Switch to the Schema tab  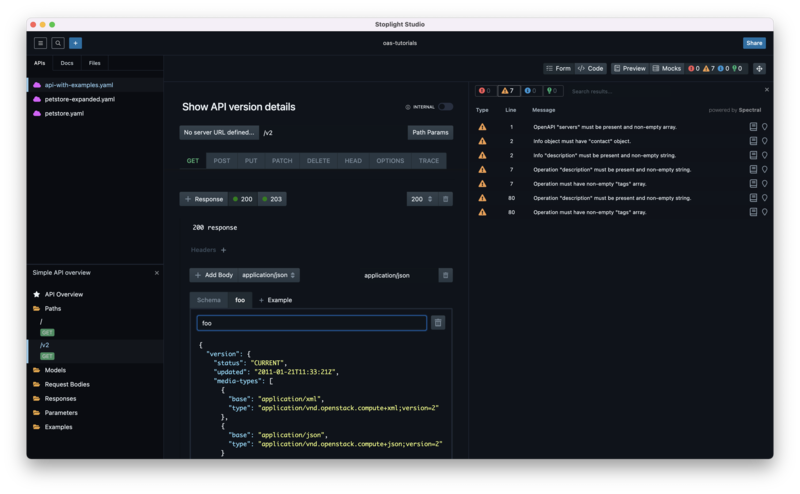coord(209,300)
